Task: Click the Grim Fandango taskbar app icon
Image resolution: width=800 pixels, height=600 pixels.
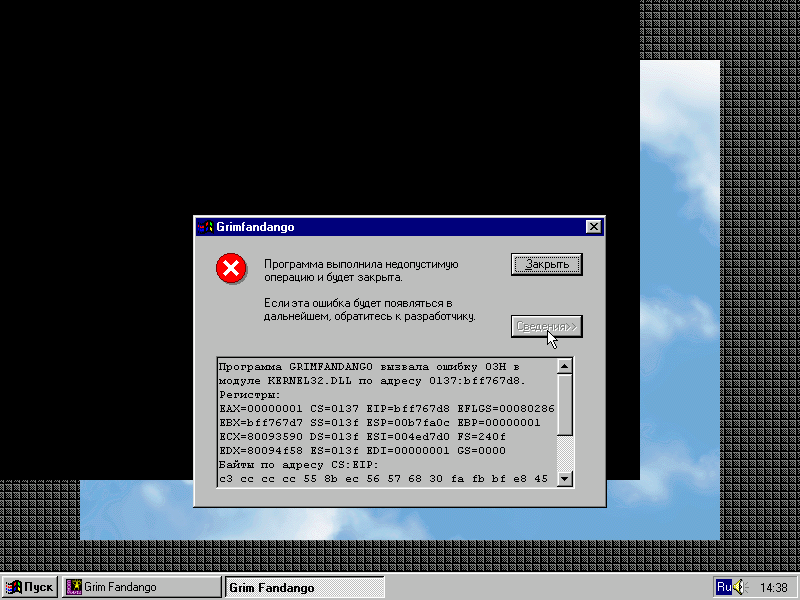Action: point(74,587)
